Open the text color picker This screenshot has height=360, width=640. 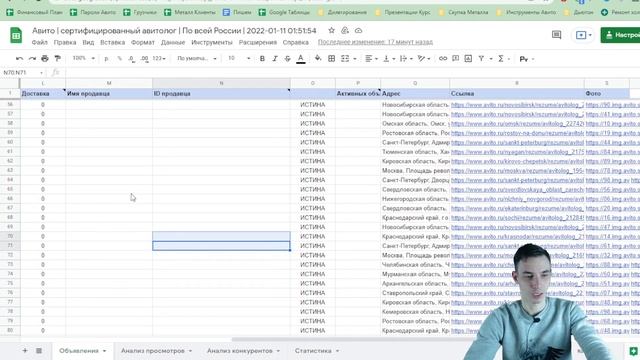(x=301, y=59)
